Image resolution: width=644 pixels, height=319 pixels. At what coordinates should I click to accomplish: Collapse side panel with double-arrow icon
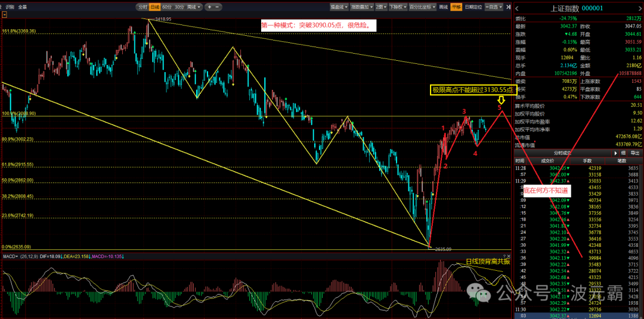(509, 7)
